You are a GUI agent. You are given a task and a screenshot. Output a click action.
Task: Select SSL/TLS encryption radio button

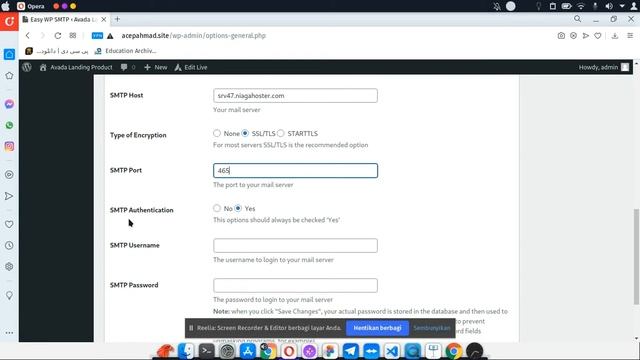(245, 133)
